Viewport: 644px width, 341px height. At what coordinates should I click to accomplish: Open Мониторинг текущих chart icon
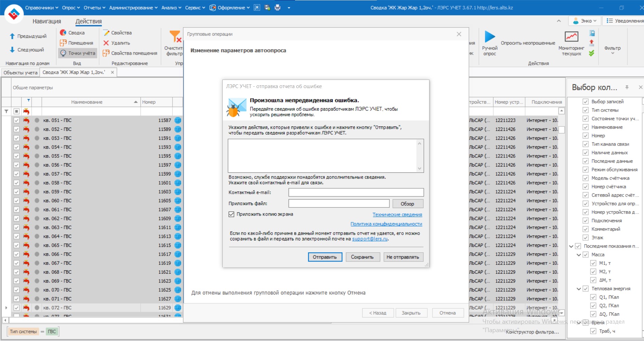571,37
